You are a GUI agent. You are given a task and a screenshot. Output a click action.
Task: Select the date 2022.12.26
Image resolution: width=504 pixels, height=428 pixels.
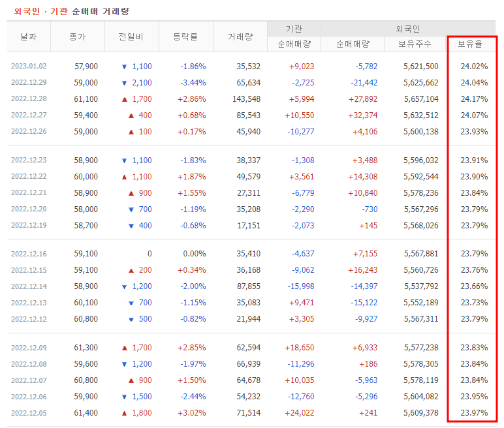tap(29, 131)
